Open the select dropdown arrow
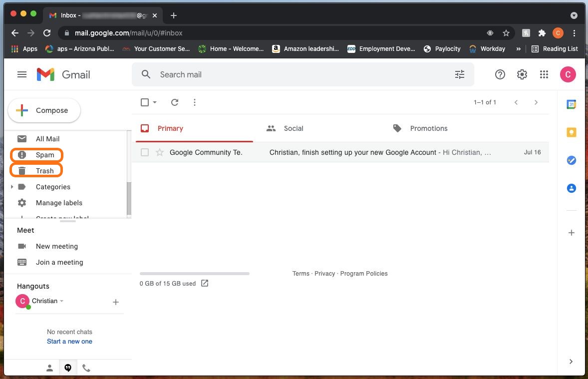Viewport: 588px width, 379px height. point(155,102)
